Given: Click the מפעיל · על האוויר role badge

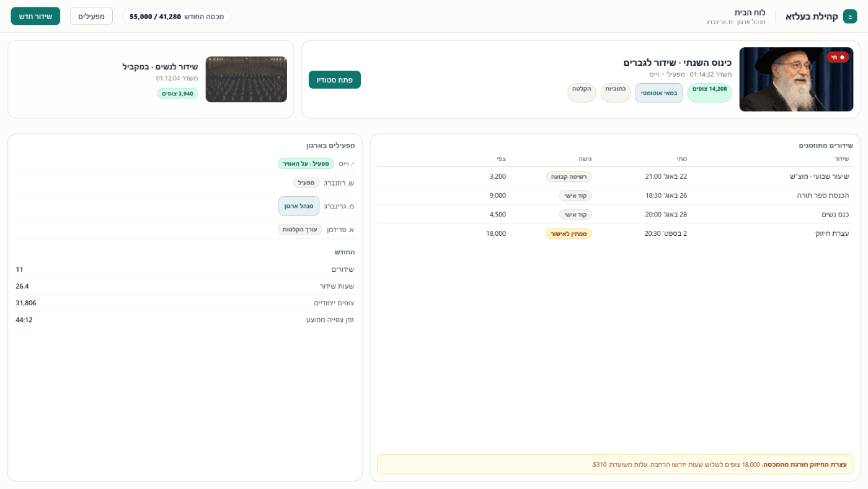Looking at the screenshot, I should pyautogui.click(x=306, y=164).
